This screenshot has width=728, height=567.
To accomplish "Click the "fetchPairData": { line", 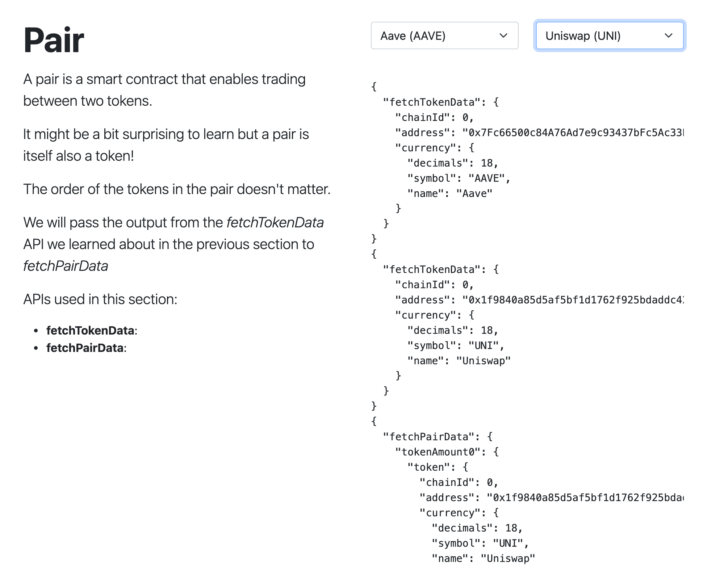I will click(438, 437).
